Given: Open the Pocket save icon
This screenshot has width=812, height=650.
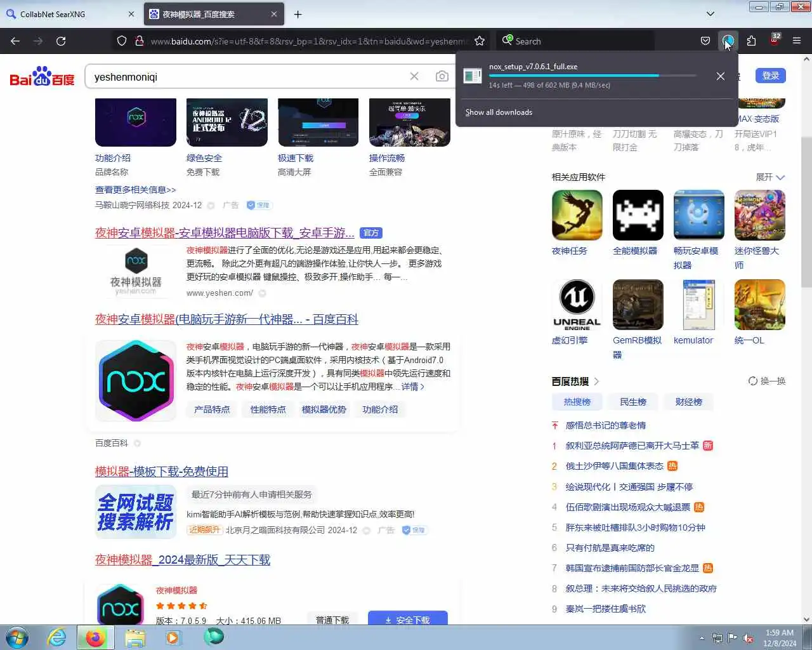Looking at the screenshot, I should [705, 41].
